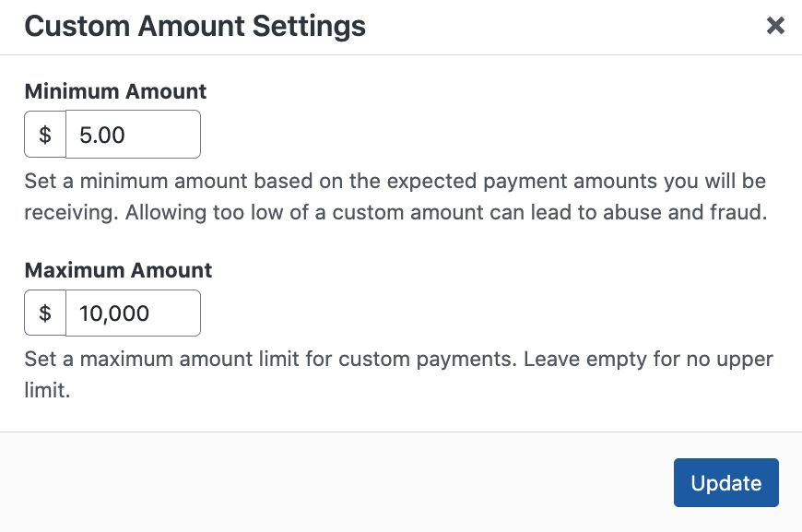Close the Custom Amount Settings dialog
Image resolution: width=802 pixels, height=532 pixels.
775,26
